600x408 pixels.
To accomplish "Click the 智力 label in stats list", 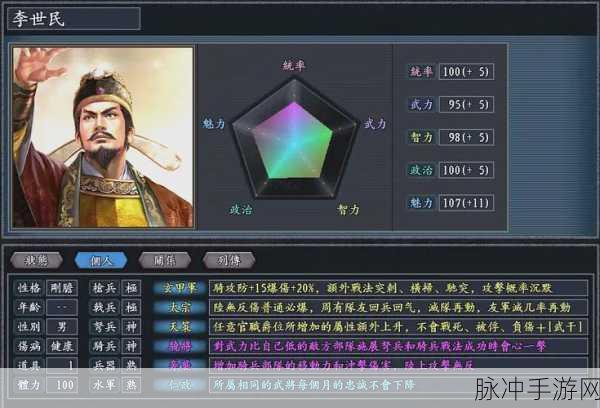I will [x=421, y=137].
